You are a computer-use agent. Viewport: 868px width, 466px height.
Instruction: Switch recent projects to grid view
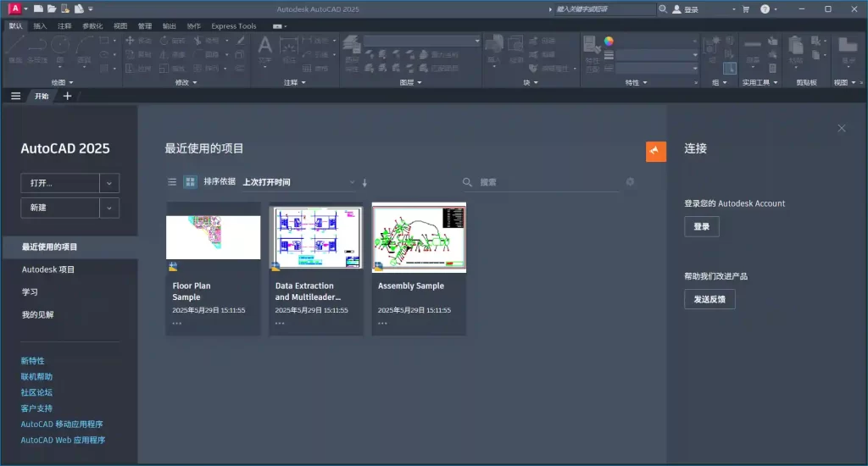pos(191,182)
